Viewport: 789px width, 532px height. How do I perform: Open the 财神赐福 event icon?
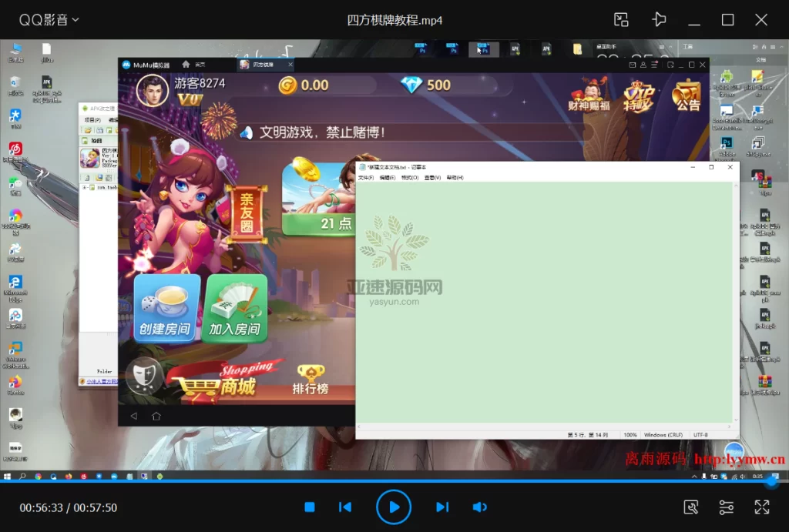(x=589, y=94)
